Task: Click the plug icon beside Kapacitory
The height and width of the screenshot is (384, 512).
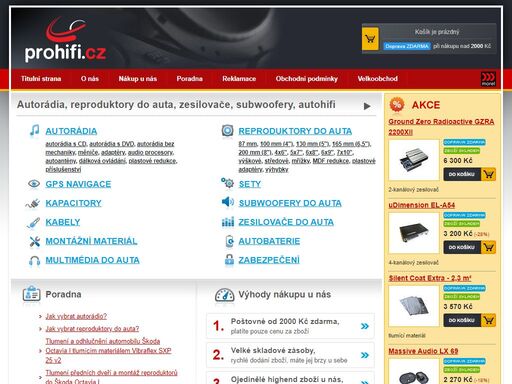Action: pos(33,203)
